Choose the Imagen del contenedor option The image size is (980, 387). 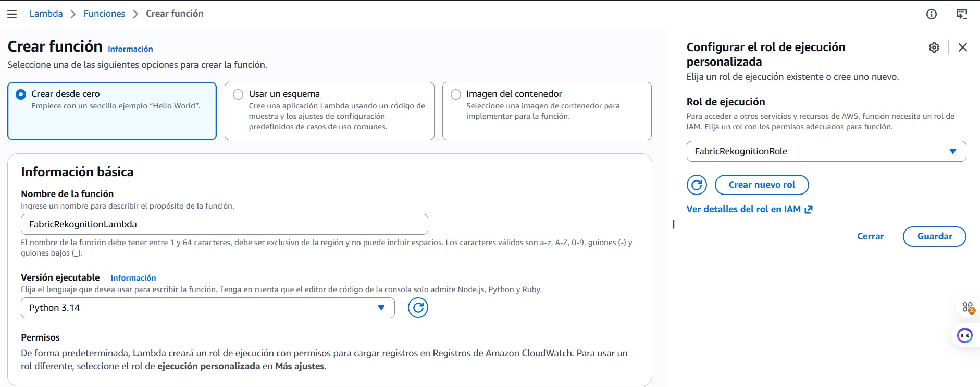(x=547, y=111)
